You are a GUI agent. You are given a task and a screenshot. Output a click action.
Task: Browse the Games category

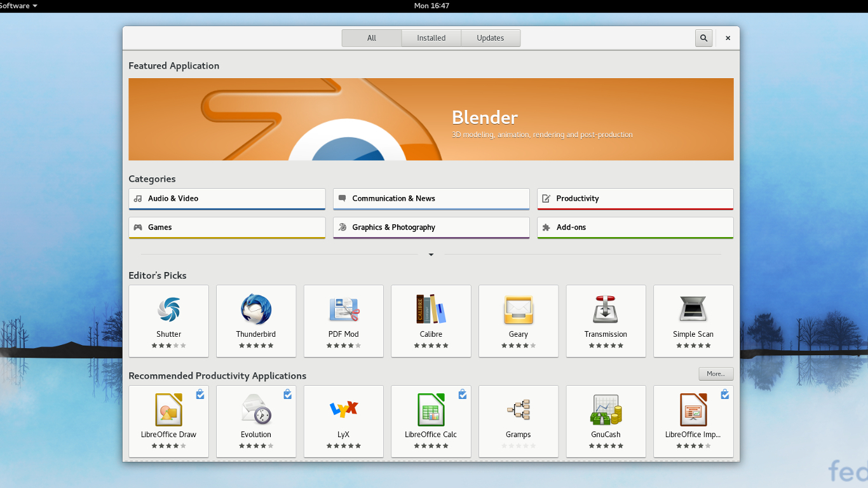227,227
